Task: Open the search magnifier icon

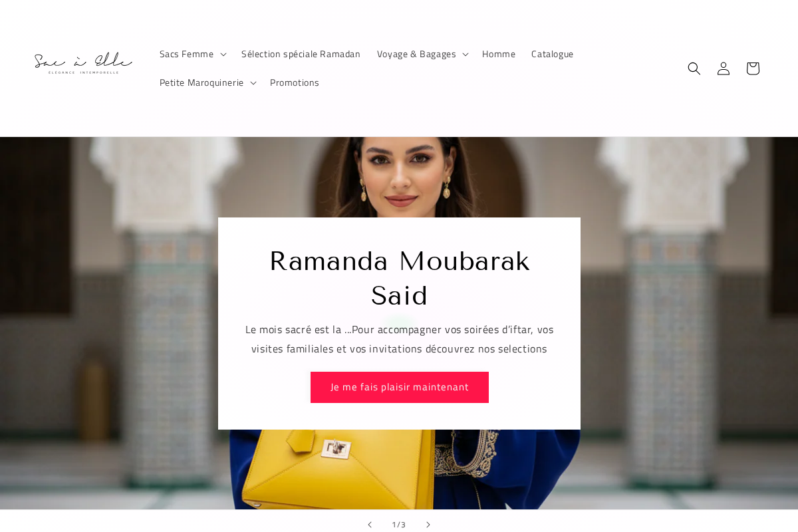Action: [x=694, y=68]
